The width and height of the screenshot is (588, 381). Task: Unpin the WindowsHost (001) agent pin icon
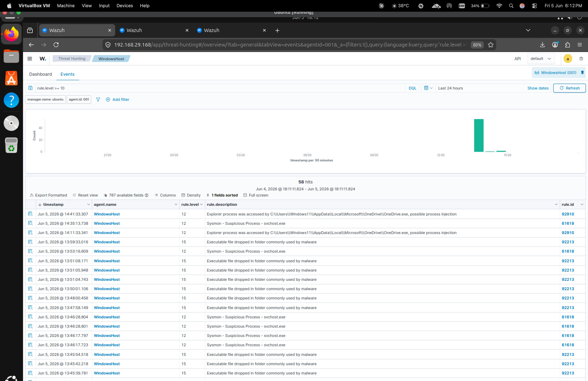pos(582,73)
